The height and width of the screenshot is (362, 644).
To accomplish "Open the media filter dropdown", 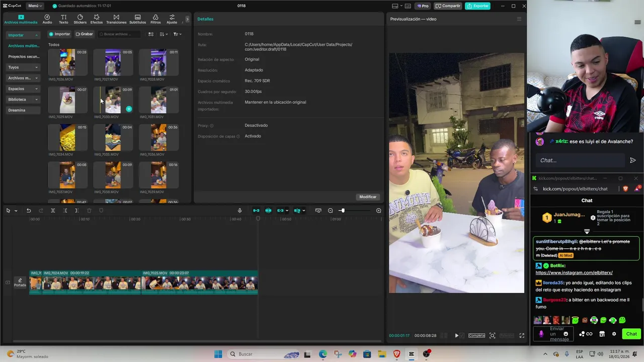I will pos(177,34).
